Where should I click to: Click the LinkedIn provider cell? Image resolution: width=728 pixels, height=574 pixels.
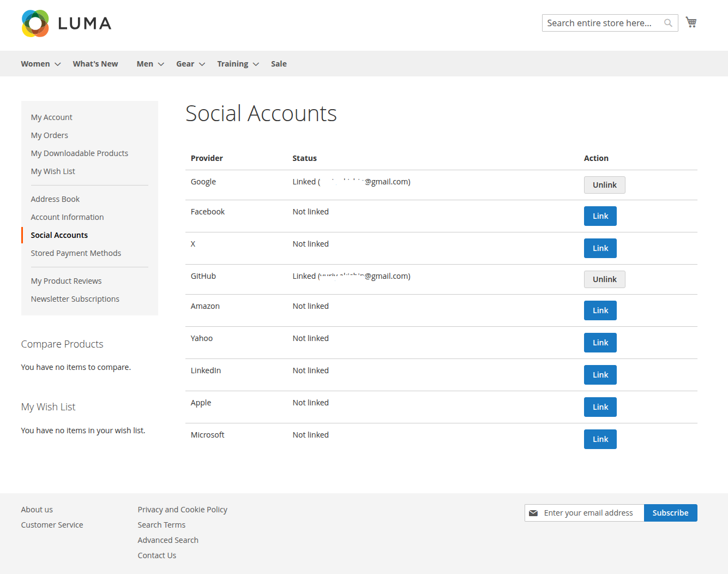pyautogui.click(x=206, y=370)
